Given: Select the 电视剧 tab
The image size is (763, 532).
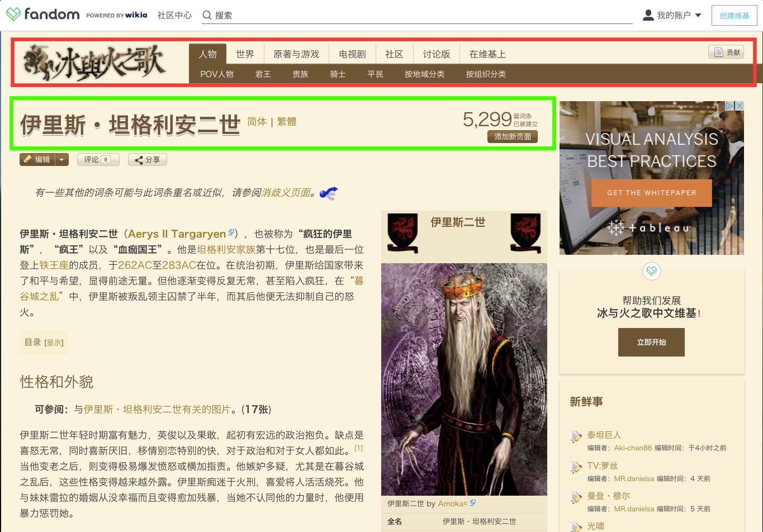Looking at the screenshot, I should tap(352, 54).
